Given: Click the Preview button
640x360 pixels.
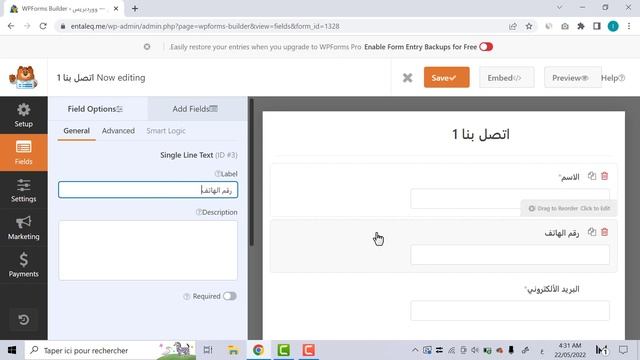Looking at the screenshot, I should [573, 78].
